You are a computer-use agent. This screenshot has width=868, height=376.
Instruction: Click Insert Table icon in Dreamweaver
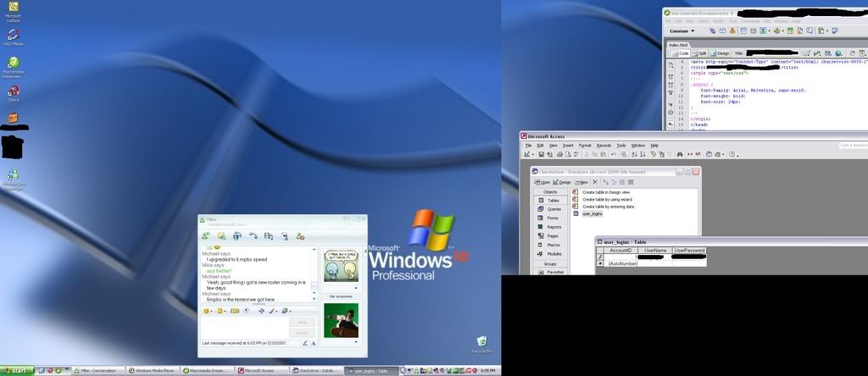(744, 31)
